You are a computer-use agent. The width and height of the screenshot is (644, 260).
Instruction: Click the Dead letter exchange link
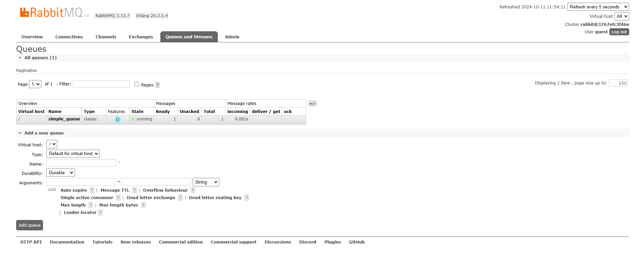[151, 198]
